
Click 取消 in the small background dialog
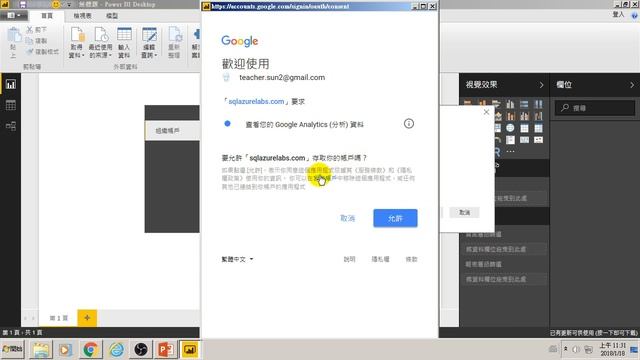[464, 212]
